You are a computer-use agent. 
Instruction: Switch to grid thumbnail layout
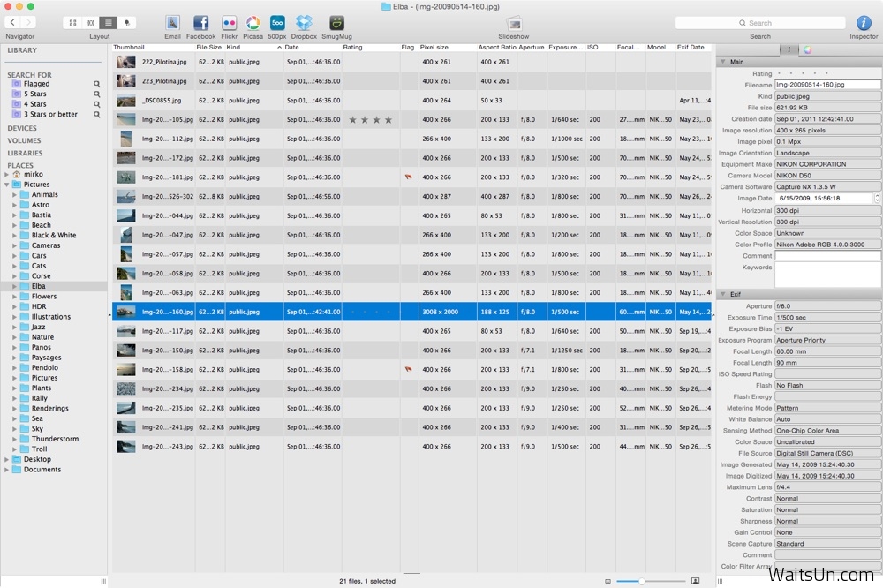click(73, 22)
